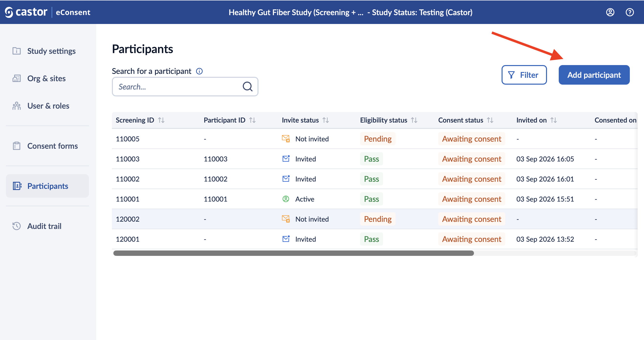Click the Castor logo

(x=26, y=12)
